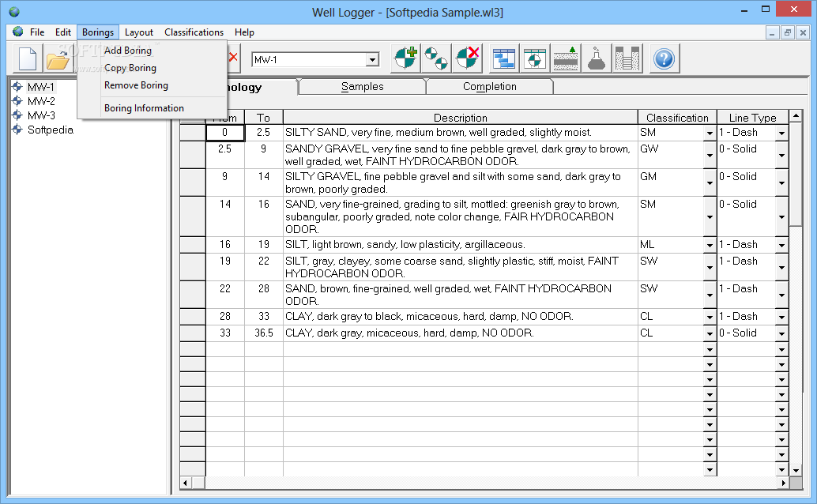Click description cell starting 'CLAY, dark gray to black'
The image size is (817, 504).
tap(460, 316)
